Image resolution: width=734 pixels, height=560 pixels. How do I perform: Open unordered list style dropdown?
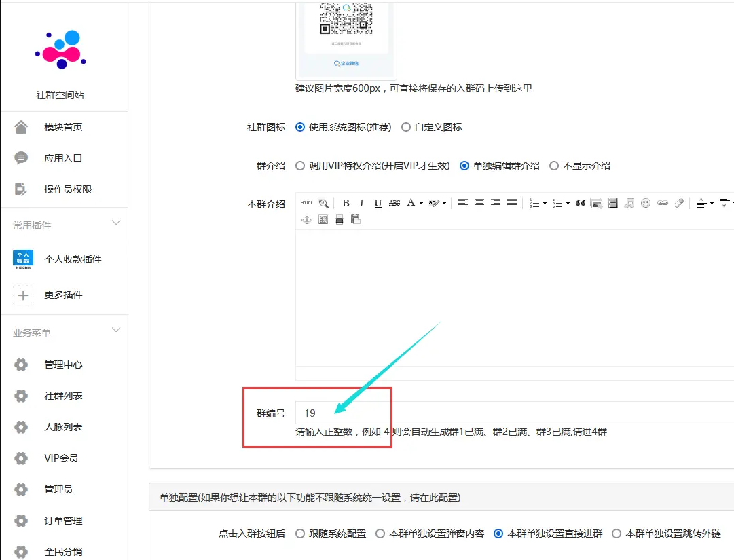(x=568, y=203)
